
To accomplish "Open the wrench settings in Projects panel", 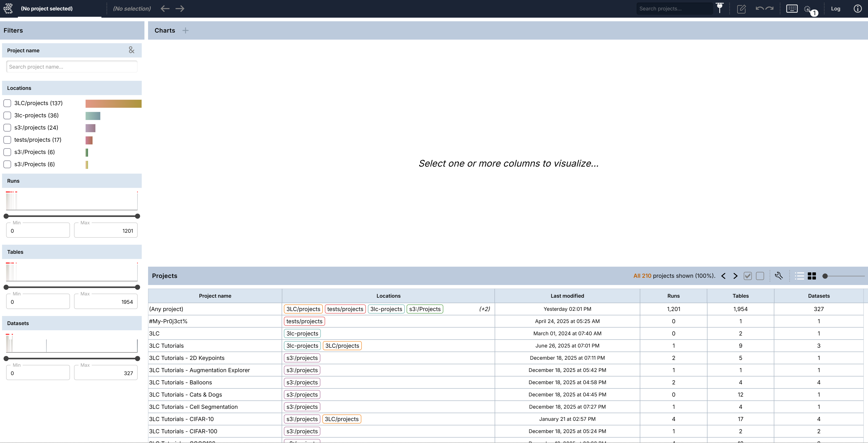I will [778, 275].
